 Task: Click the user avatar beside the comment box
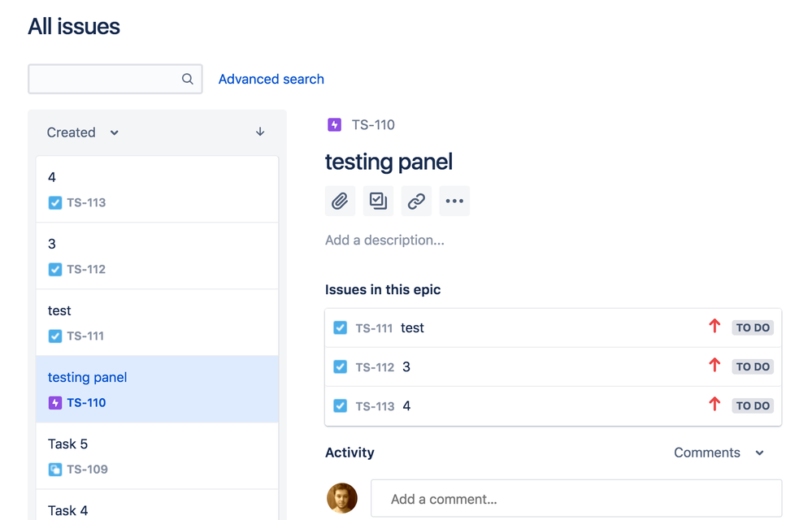click(341, 498)
